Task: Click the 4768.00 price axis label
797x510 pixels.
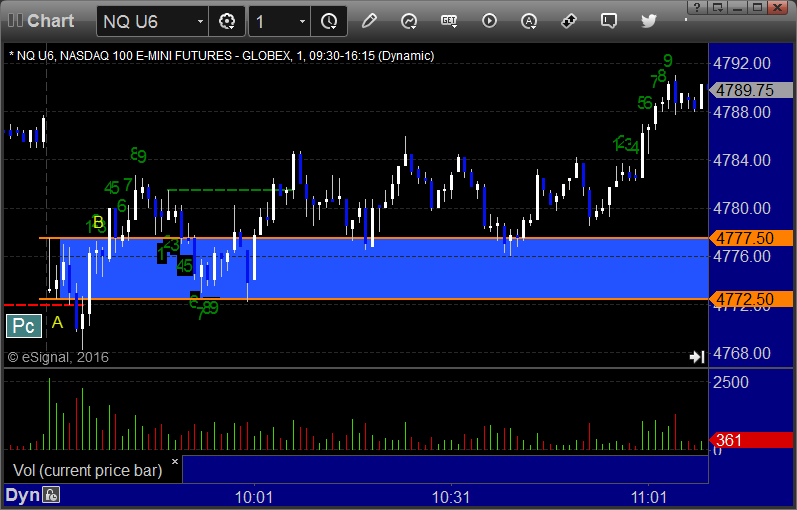Action: (x=742, y=353)
